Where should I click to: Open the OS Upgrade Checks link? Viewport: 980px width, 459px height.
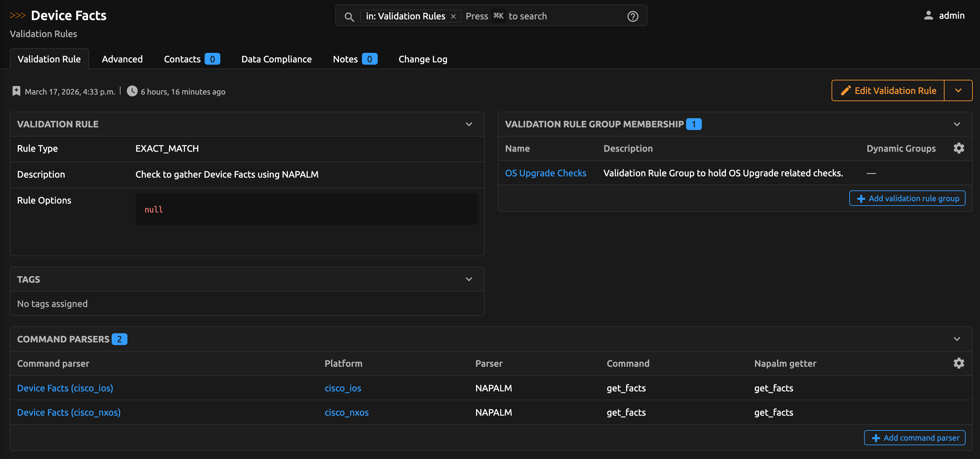click(545, 173)
